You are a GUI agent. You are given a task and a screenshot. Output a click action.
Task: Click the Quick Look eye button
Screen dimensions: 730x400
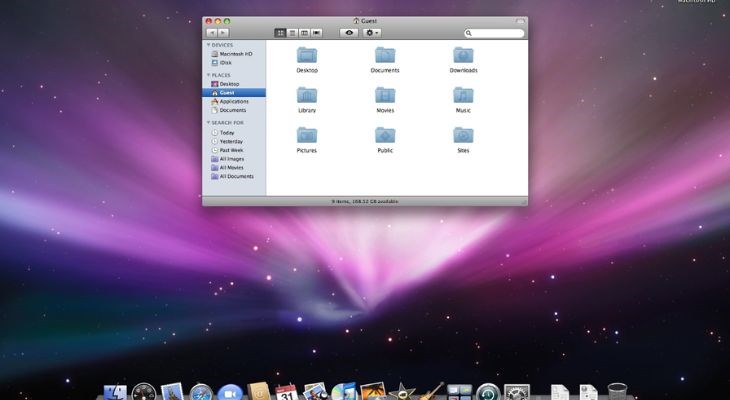349,33
